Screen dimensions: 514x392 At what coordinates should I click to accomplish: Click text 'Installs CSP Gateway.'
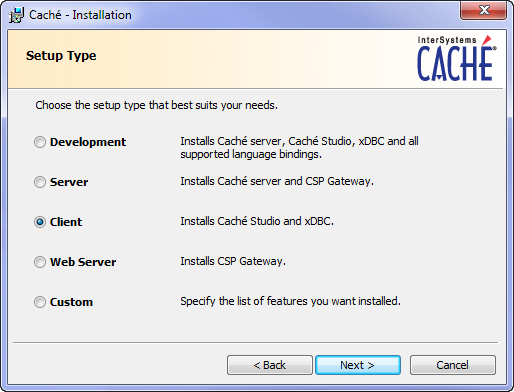pyautogui.click(x=233, y=261)
